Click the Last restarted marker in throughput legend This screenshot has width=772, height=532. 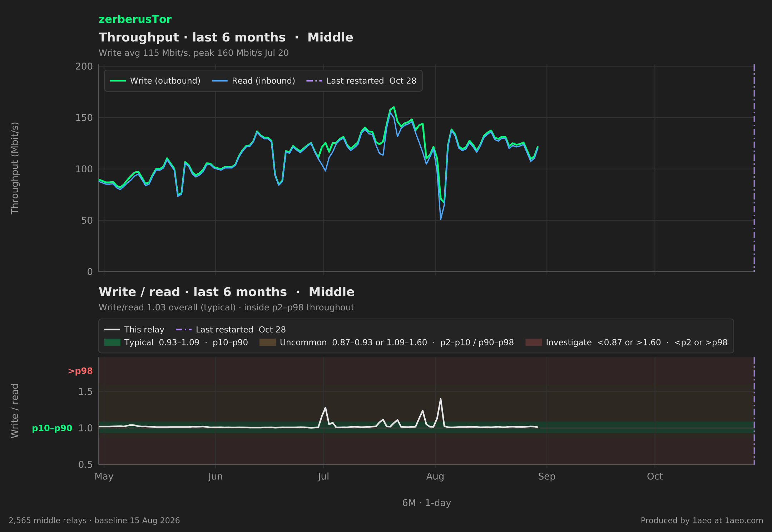tap(314, 81)
